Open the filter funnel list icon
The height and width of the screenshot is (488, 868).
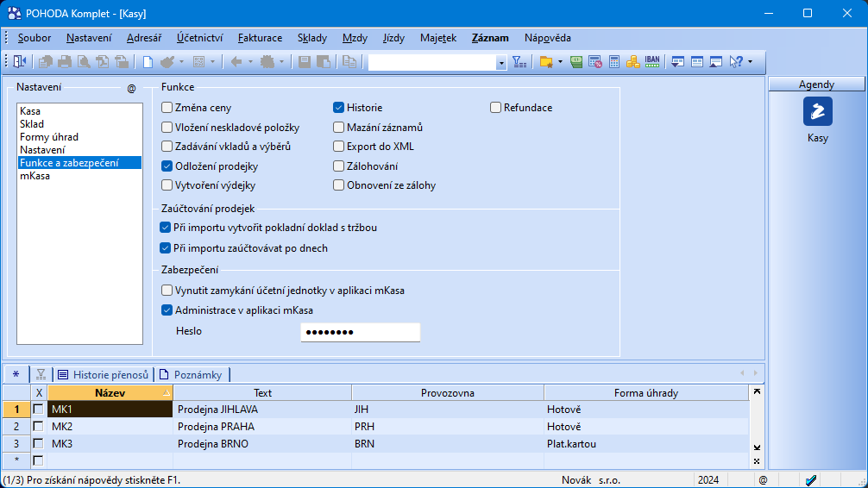point(519,62)
